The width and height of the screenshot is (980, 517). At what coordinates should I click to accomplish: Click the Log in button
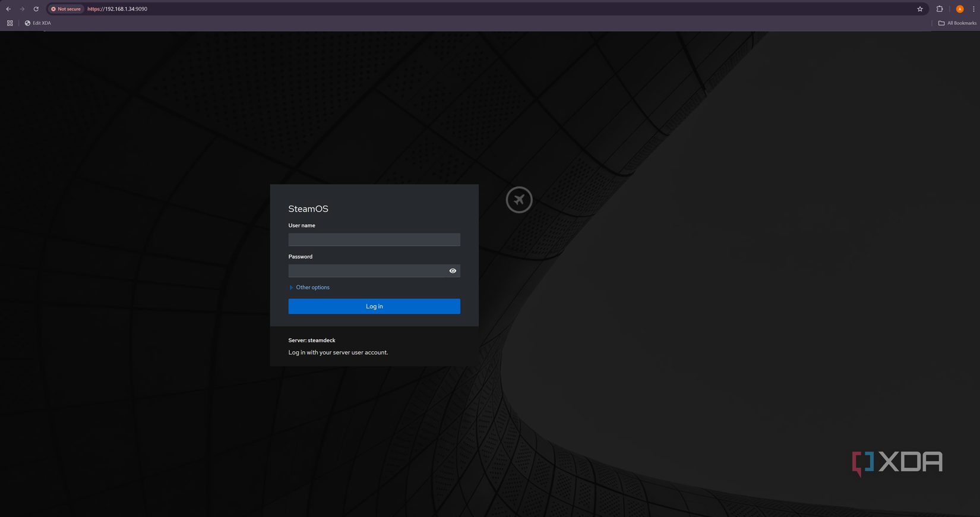[374, 307]
